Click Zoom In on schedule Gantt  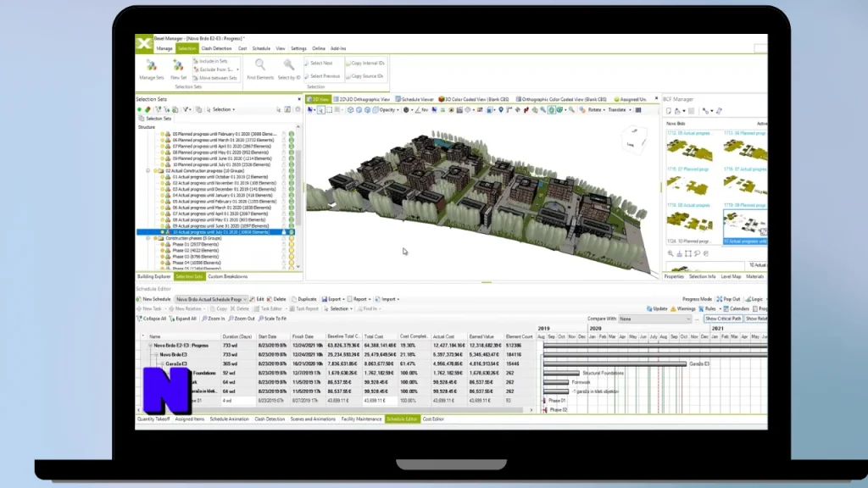[214, 319]
